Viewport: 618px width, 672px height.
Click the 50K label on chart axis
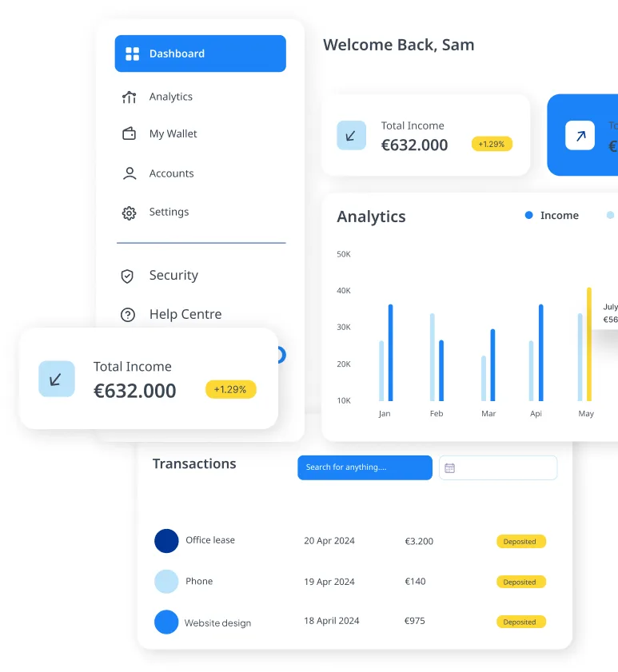[x=344, y=254]
